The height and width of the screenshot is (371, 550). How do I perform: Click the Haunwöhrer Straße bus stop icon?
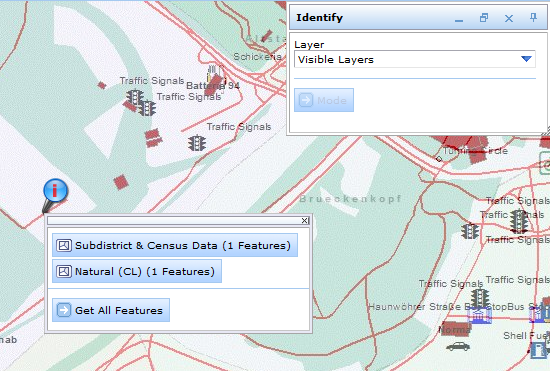[478, 315]
